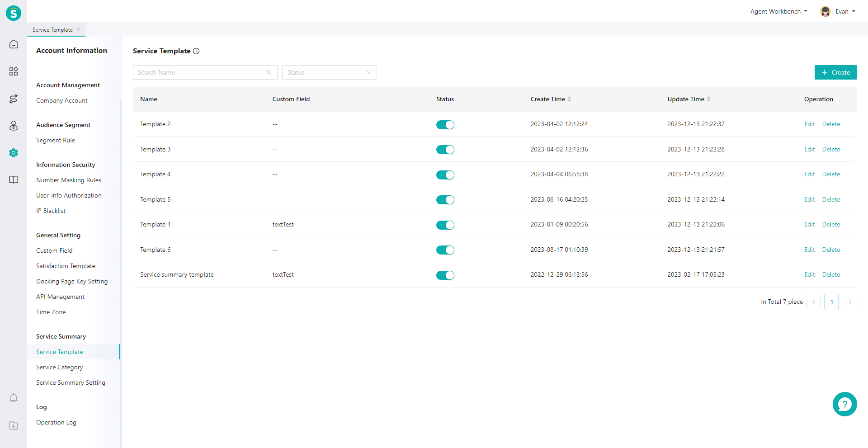Open Service Summary Setting

pos(71,382)
